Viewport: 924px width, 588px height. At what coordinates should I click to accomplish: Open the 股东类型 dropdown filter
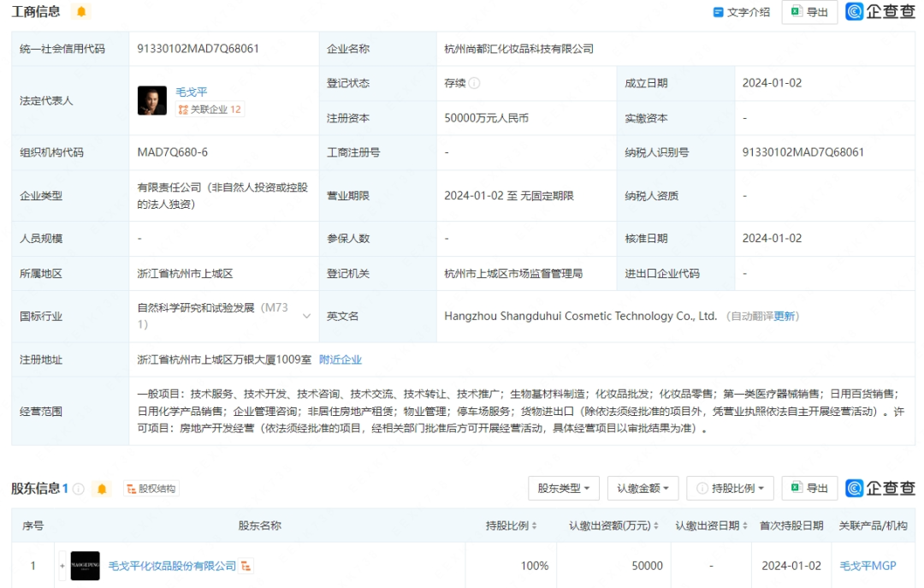[x=563, y=488]
